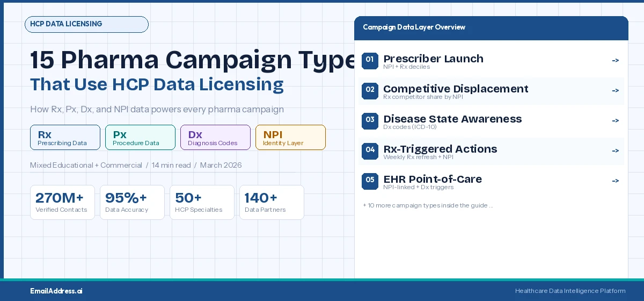The height and width of the screenshot is (301, 644).
Task: Select the Px Procedure Data tag
Action: pyautogui.click(x=140, y=137)
